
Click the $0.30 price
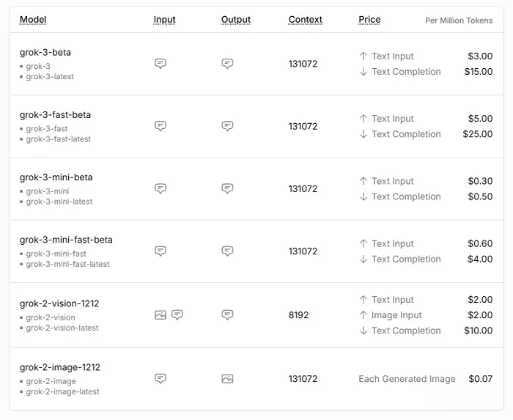[x=480, y=181]
